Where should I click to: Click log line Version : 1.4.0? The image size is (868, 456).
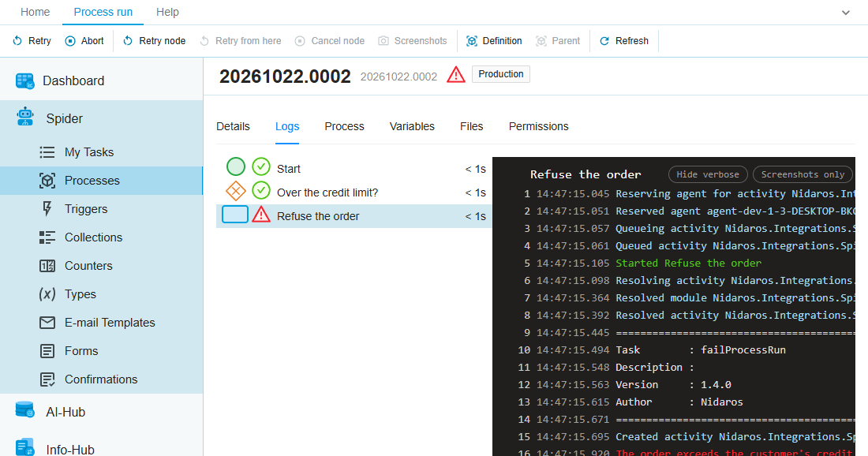pos(673,385)
